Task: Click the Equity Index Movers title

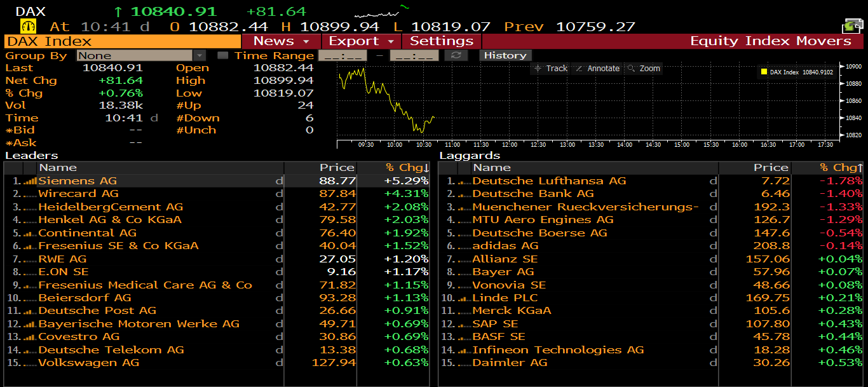Action: coord(771,41)
